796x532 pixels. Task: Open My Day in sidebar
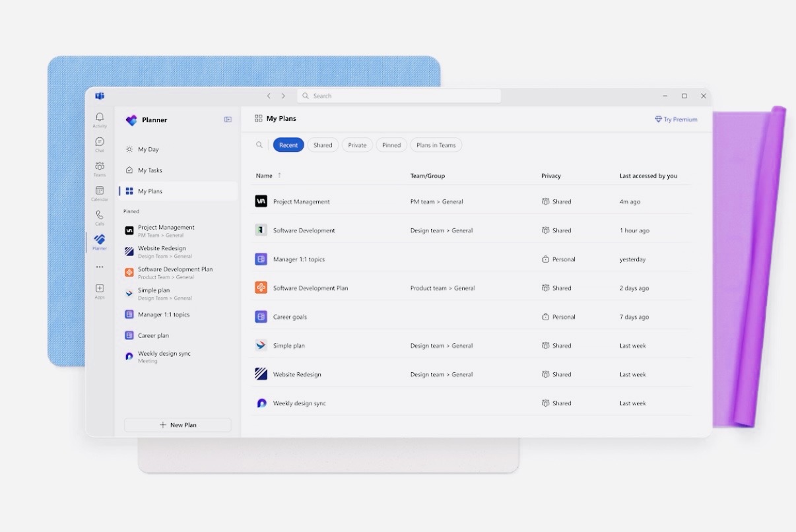pos(178,149)
